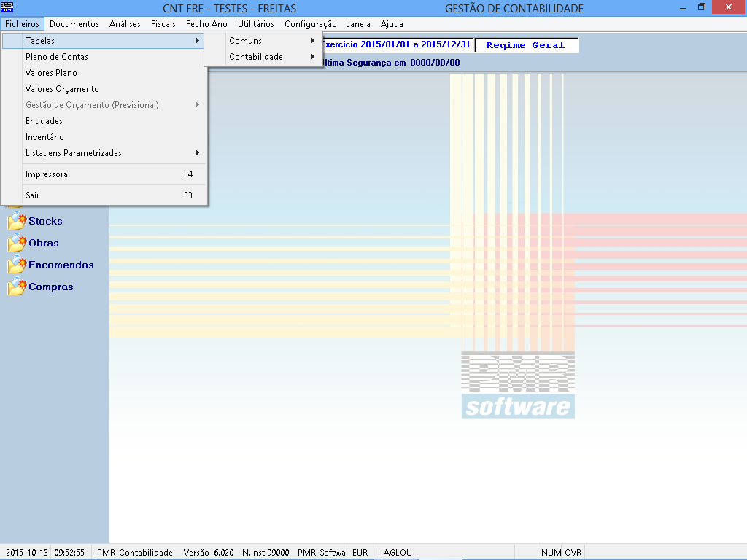The width and height of the screenshot is (747, 560).
Task: Restore down the application window
Action: pos(702,7)
